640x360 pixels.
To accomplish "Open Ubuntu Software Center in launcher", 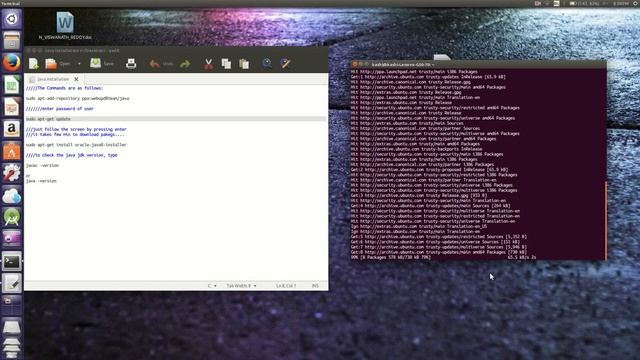I will click(x=11, y=151).
